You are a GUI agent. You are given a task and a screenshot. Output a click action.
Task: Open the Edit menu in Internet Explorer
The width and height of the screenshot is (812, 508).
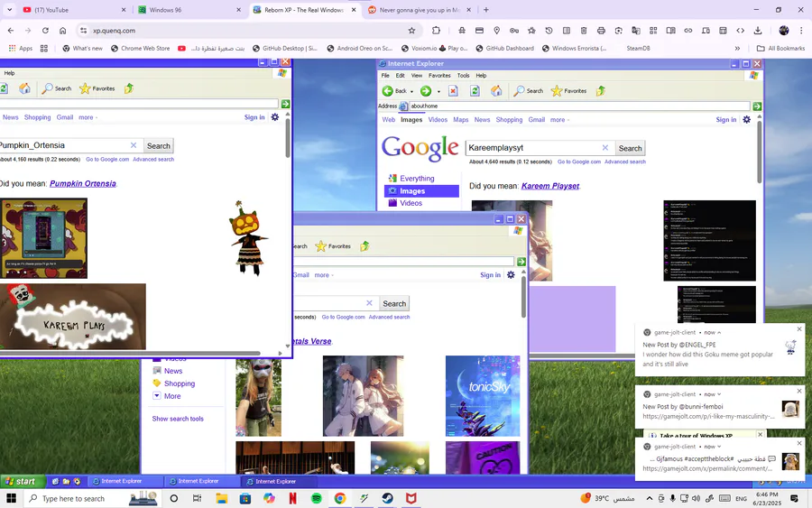pos(401,76)
